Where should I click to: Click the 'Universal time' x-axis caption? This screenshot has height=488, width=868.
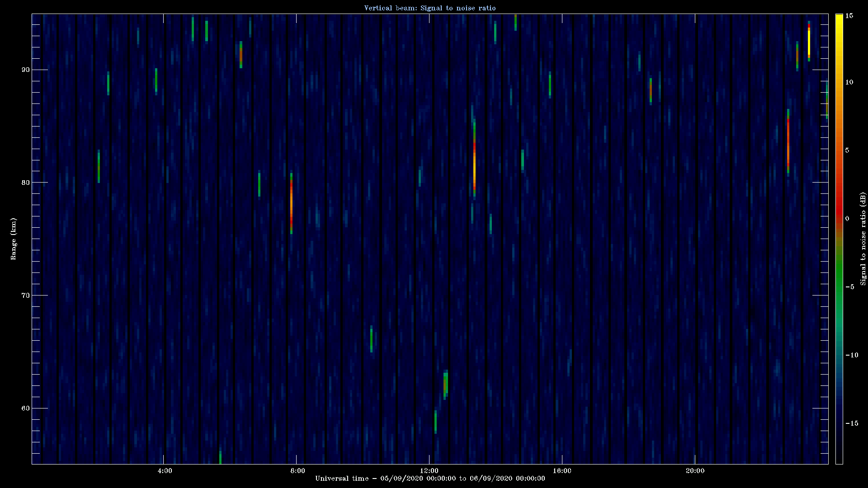(x=430, y=478)
